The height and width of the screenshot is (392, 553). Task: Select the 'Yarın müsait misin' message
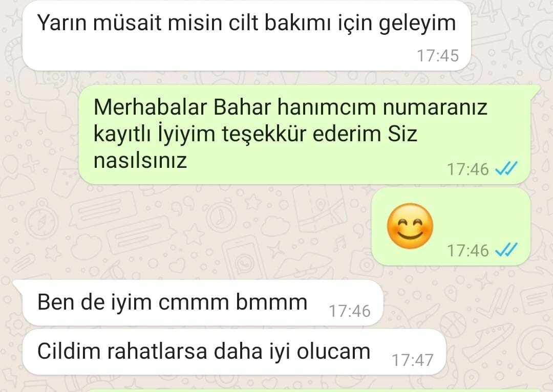click(247, 36)
